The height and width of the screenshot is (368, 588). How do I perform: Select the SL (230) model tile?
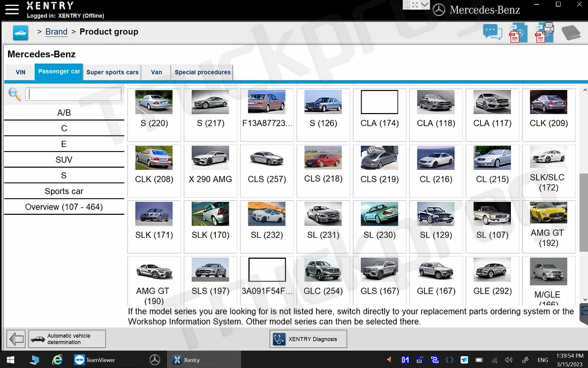380,227
